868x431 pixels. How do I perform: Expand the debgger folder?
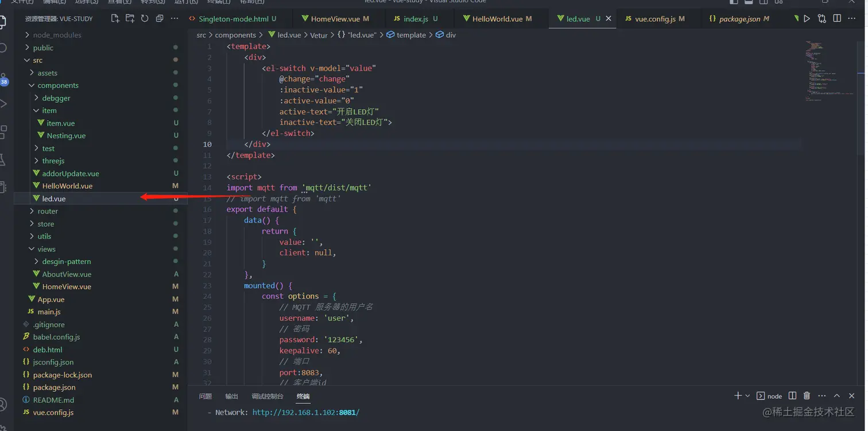click(x=100, y=98)
